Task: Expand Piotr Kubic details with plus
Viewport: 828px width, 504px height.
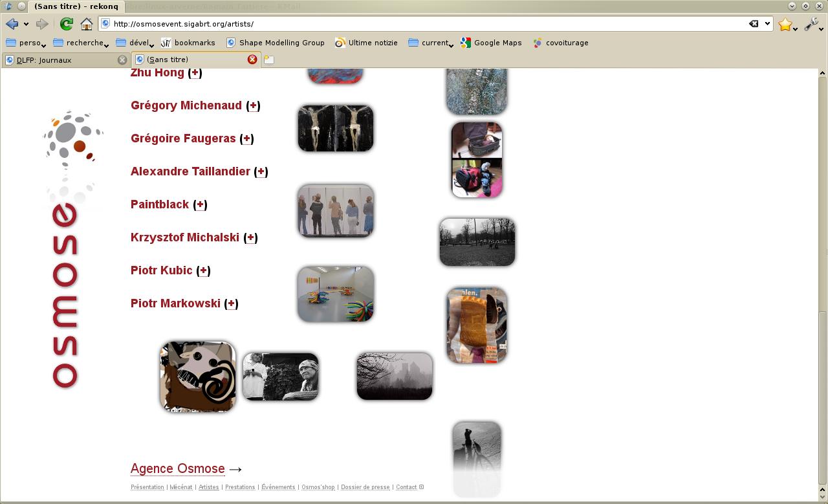Action: 203,270
